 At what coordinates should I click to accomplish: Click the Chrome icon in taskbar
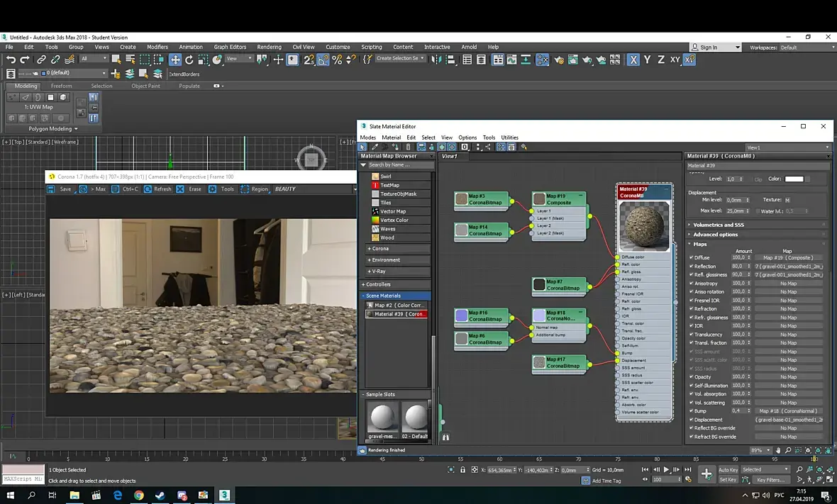139,495
